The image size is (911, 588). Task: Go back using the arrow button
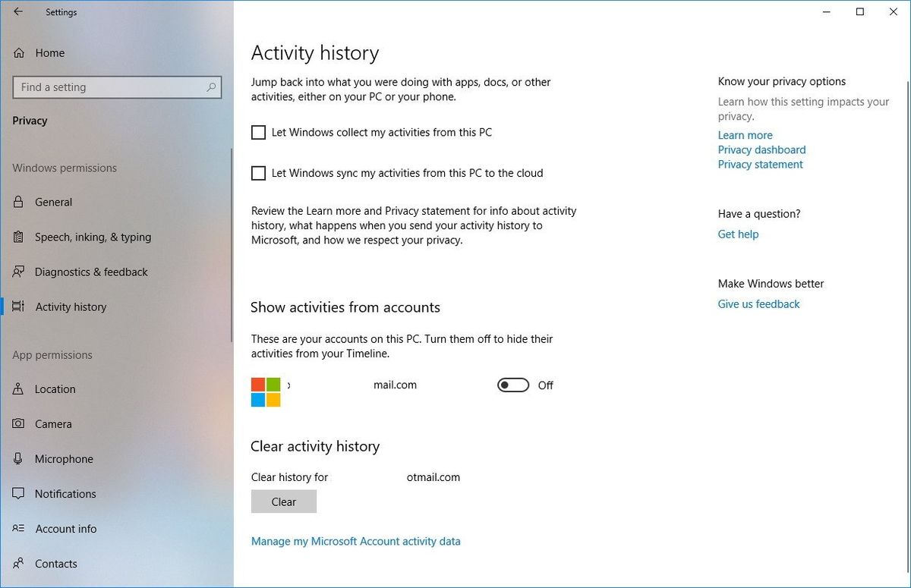(17, 11)
